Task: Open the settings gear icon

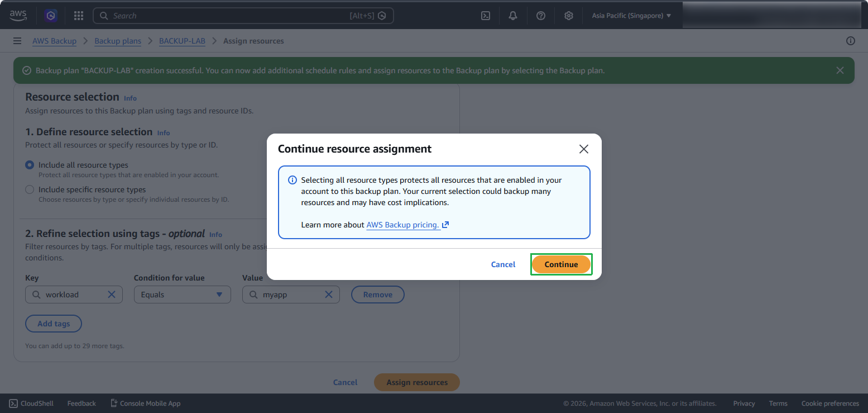Action: click(x=569, y=16)
